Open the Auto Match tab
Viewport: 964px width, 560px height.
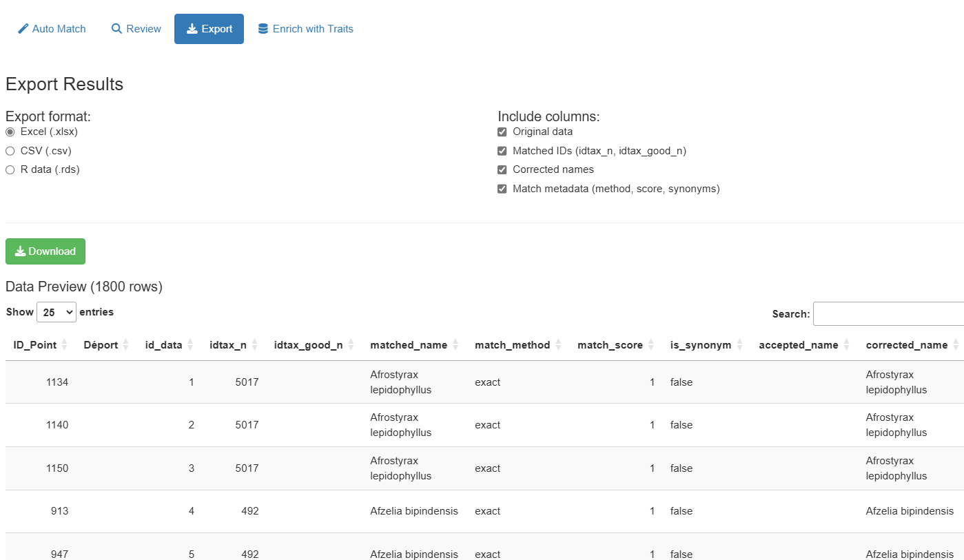(x=52, y=29)
